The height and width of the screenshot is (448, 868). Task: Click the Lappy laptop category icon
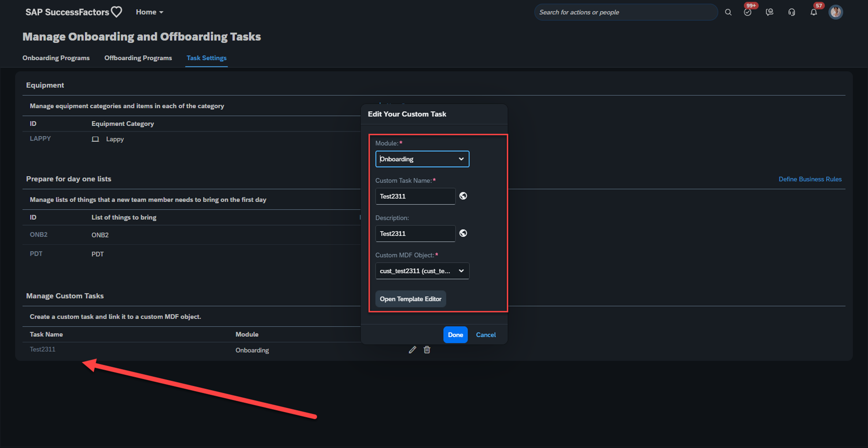pyautogui.click(x=95, y=139)
